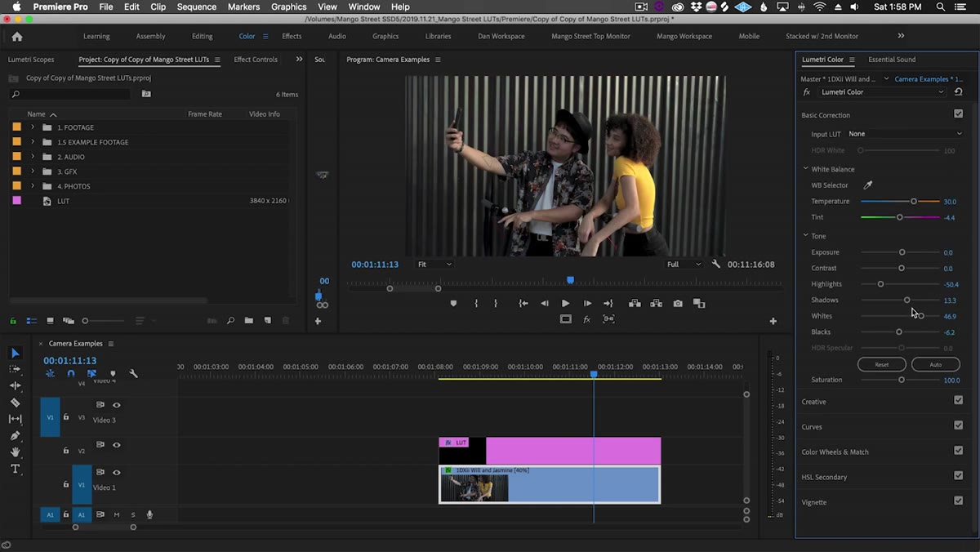Step forward one frame in program monitor
Image resolution: width=980 pixels, height=552 pixels.
click(x=587, y=303)
